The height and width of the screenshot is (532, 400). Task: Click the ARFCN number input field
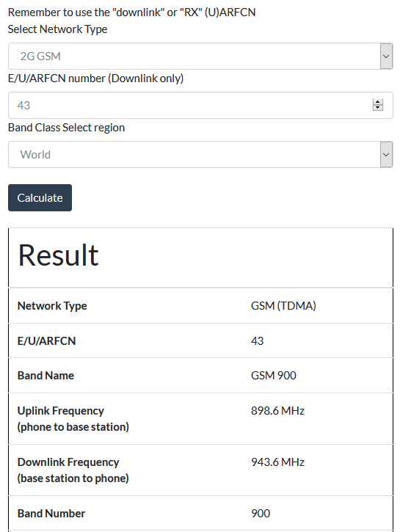pos(200,106)
